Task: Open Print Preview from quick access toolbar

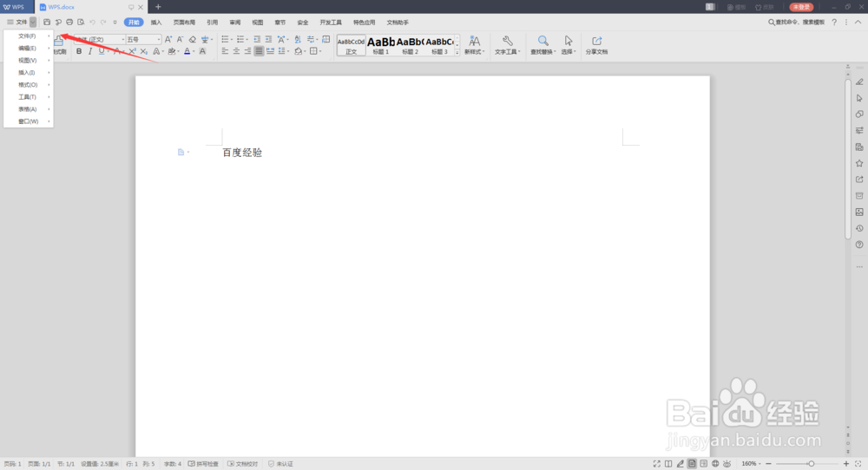Action: tap(81, 23)
